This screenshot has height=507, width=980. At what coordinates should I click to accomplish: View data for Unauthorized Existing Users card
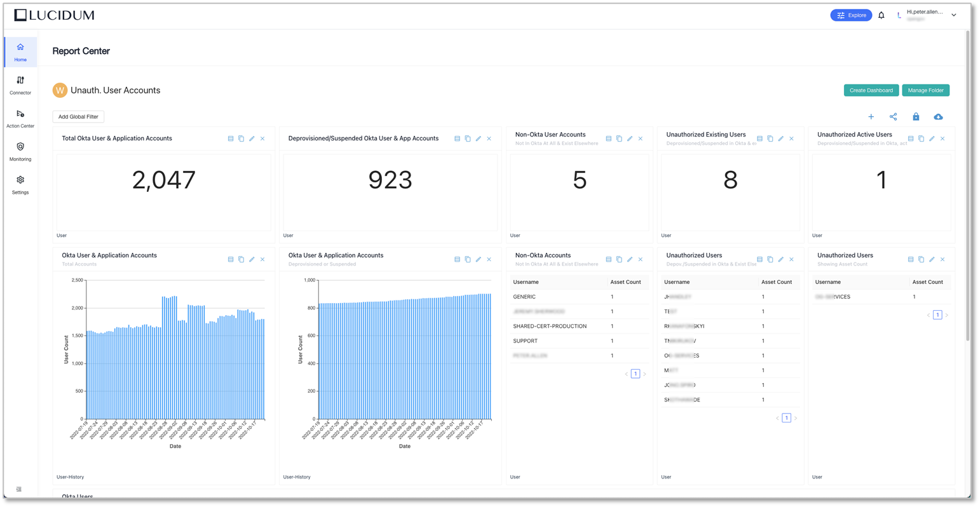pyautogui.click(x=759, y=139)
